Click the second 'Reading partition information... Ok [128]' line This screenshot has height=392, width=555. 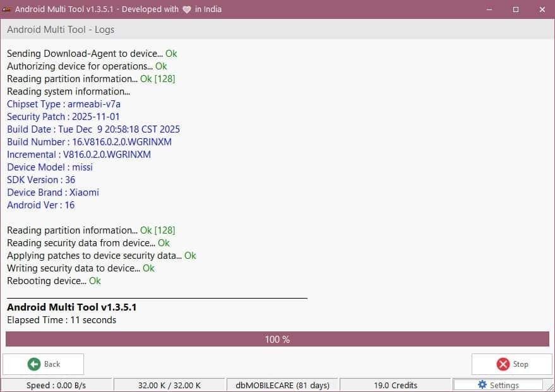[91, 230]
